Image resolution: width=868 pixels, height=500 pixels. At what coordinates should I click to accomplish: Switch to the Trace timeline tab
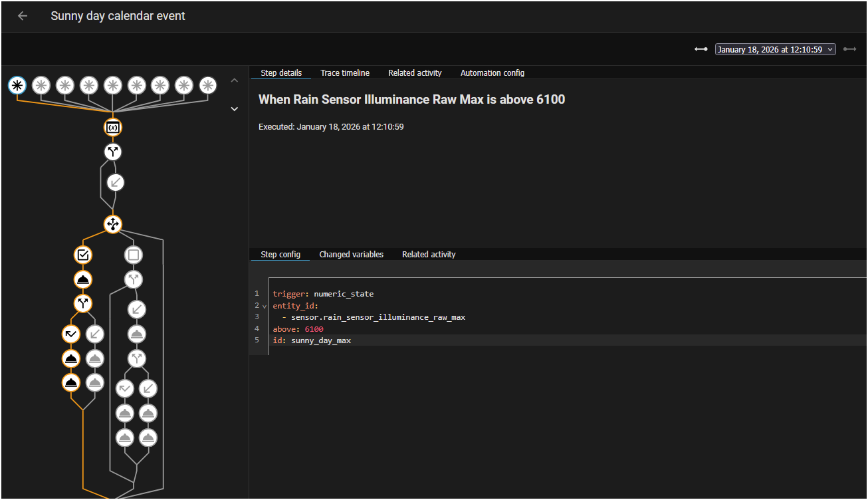click(x=345, y=73)
